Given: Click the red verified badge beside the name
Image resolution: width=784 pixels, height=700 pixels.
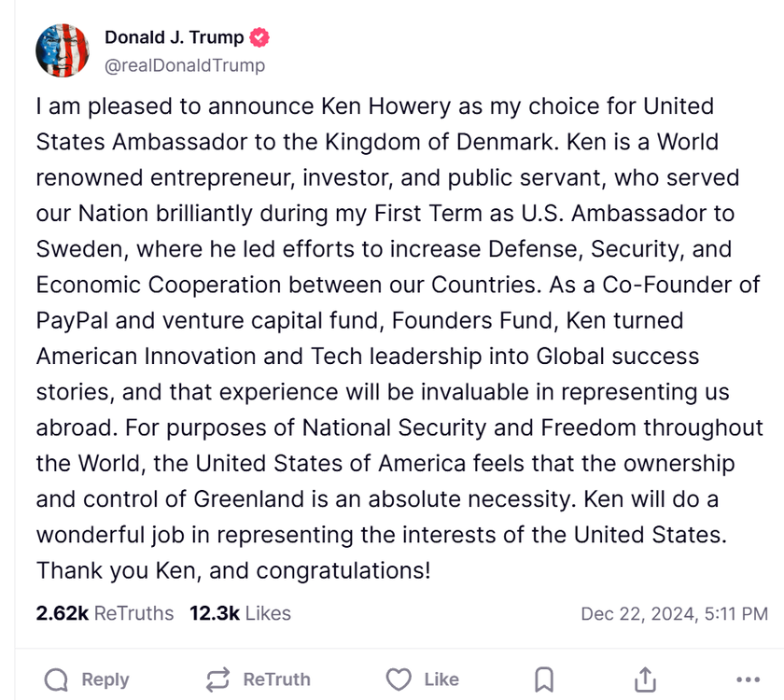Looking at the screenshot, I should pos(260,38).
